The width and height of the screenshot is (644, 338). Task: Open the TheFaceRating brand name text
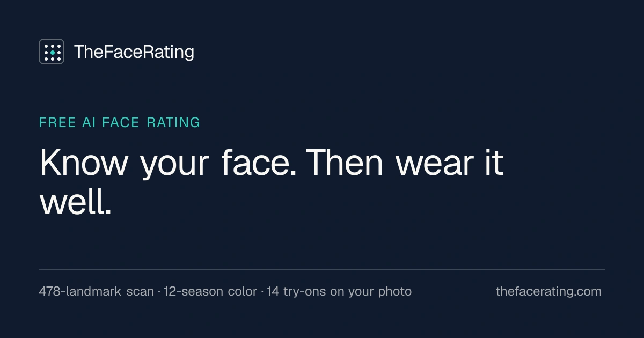click(134, 52)
